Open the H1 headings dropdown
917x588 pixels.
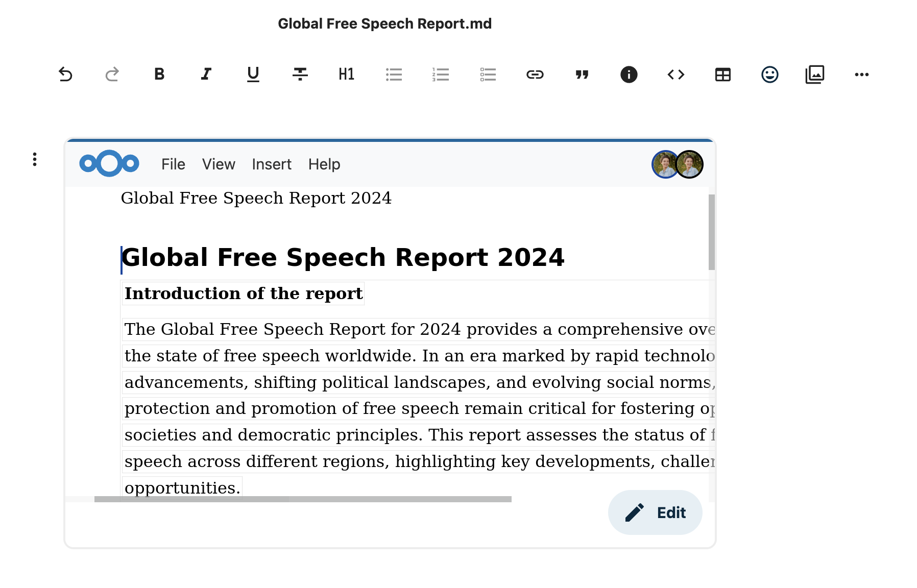tap(347, 75)
